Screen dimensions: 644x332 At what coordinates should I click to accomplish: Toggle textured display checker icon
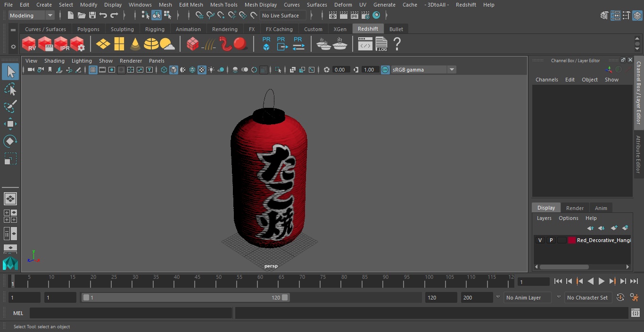tap(202, 70)
